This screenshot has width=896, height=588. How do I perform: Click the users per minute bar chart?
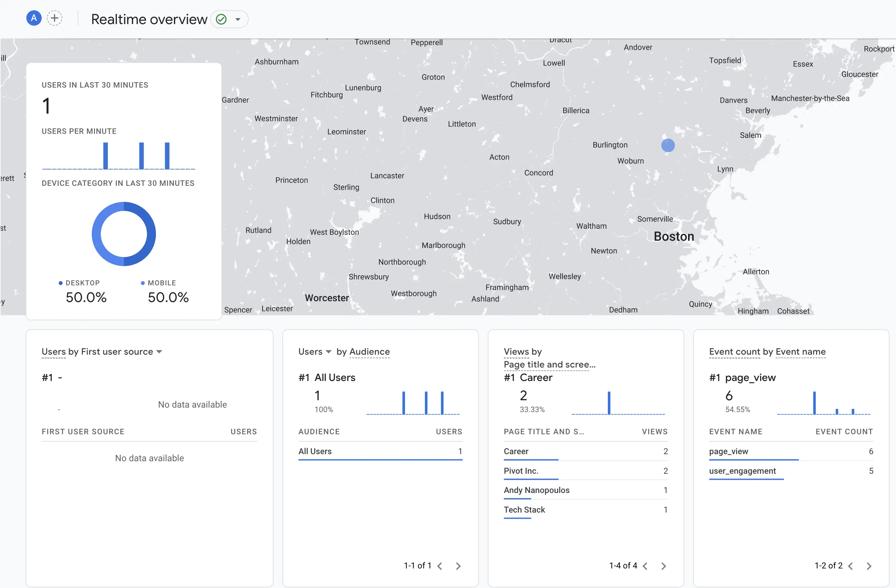point(119,156)
